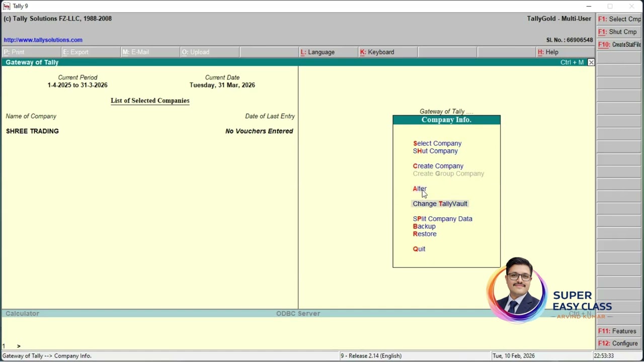Image resolution: width=644 pixels, height=362 pixels.
Task: Click the TallyGold - Multi-User label
Action: 559,19
